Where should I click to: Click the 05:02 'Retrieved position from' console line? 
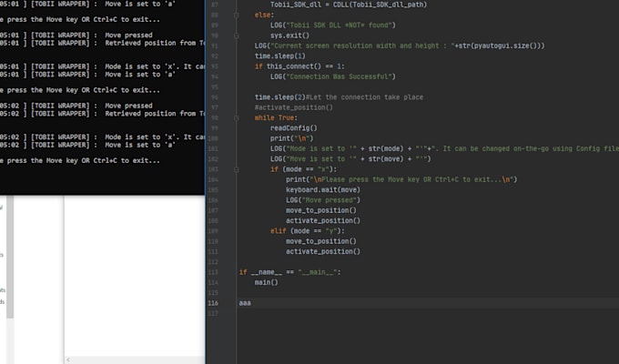tap(102, 114)
